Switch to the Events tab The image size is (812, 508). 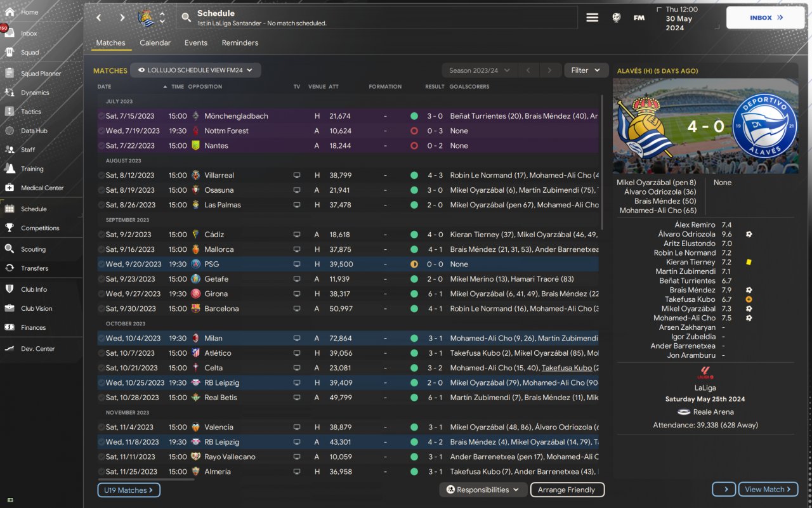[196, 43]
